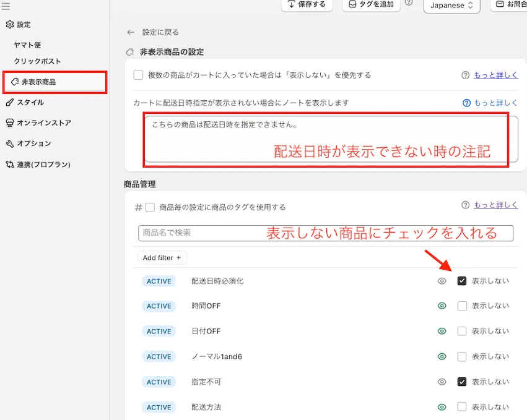The width and height of the screenshot is (527, 420).
Task: Click the help icon beside the product tag setting
Action: point(465,205)
